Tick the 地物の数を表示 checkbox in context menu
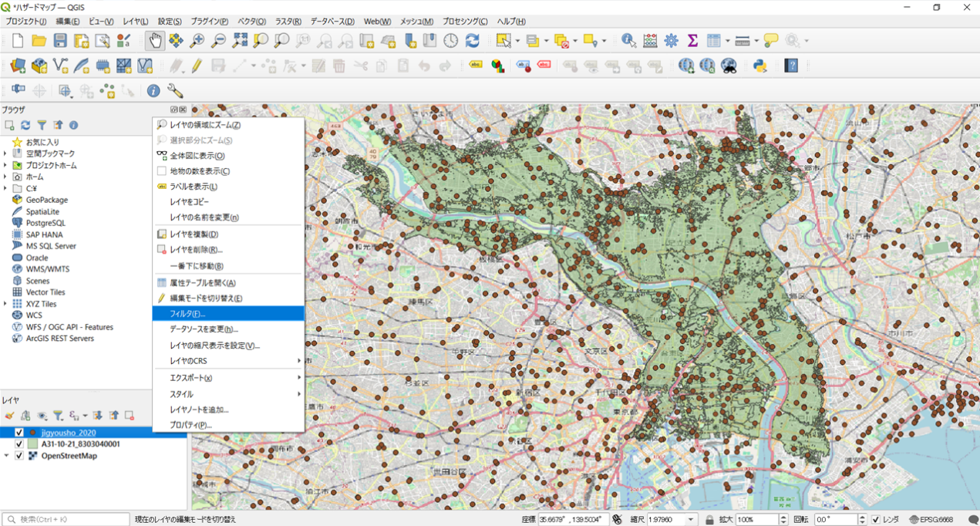980x526 pixels. (162, 171)
